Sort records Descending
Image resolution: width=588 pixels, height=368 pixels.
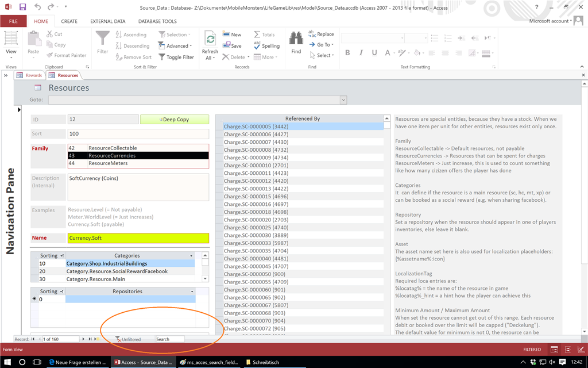133,46
